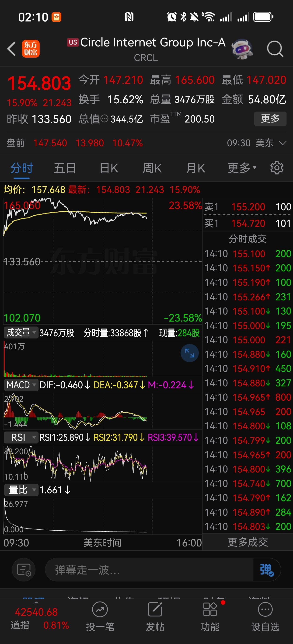Viewport: 293px width, 644px height.
Task: Tap the NFC status bar icon
Action: pyautogui.click(x=129, y=17)
